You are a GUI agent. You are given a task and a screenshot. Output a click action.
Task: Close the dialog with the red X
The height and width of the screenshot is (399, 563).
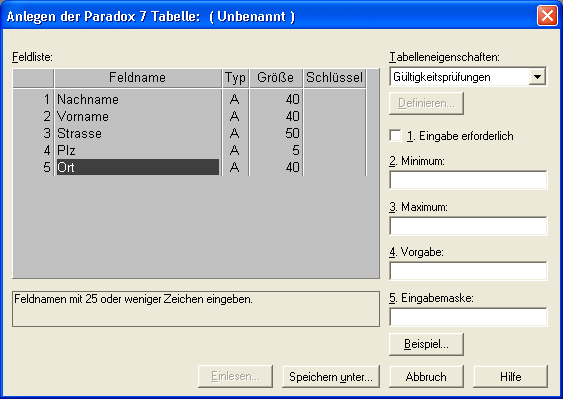click(x=547, y=16)
